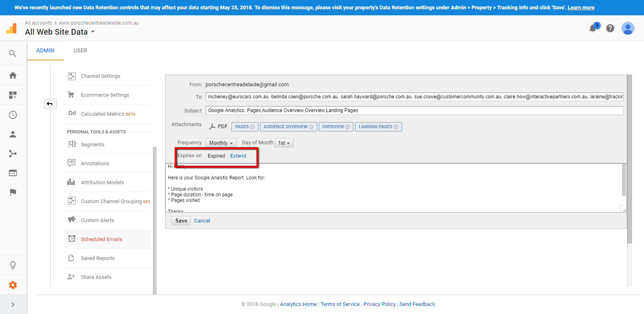Open Terms of Service footer link

(340, 304)
